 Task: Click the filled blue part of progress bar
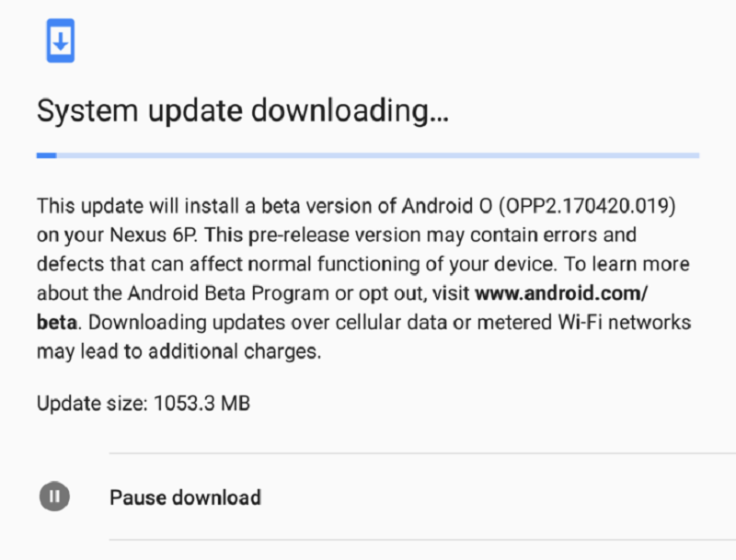coord(47,155)
